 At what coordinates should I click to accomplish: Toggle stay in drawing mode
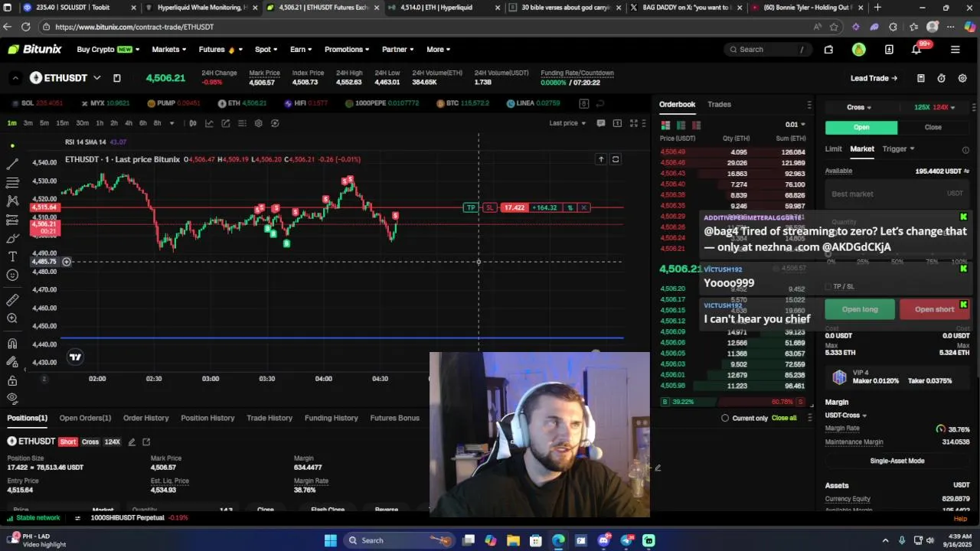pos(12,362)
